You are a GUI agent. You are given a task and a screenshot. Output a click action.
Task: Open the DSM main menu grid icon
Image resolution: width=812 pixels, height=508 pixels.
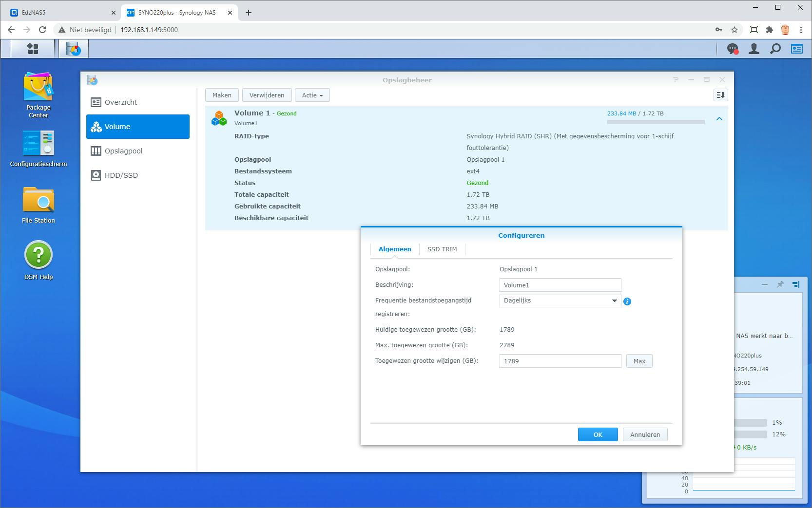(x=33, y=49)
